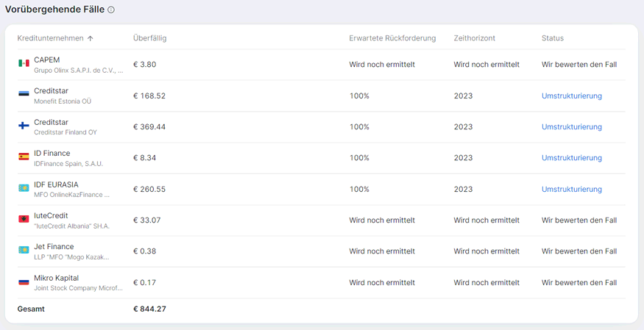Screen dimensions: 644x330
Task: Click the Erwartete Rückforderung column header
Action: click(392, 38)
